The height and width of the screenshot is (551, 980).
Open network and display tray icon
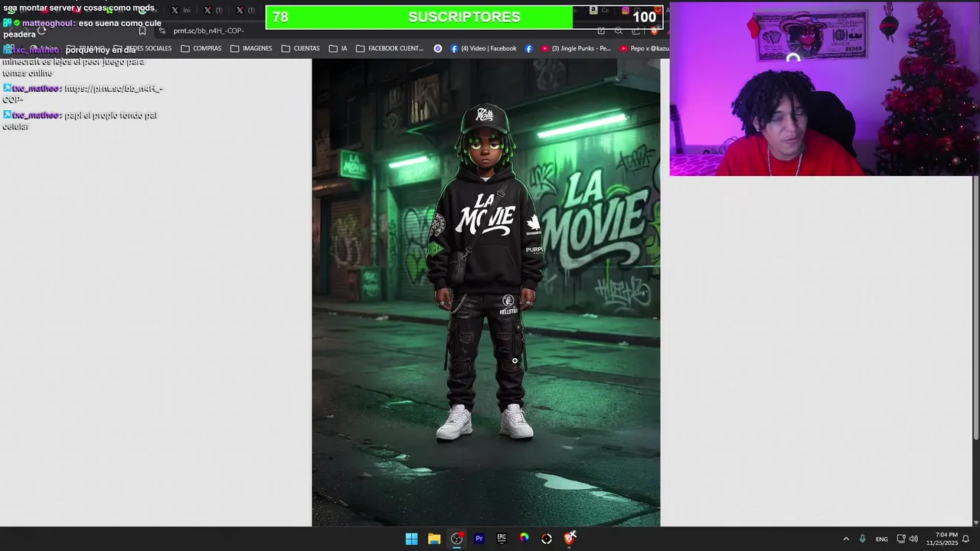[x=901, y=539]
